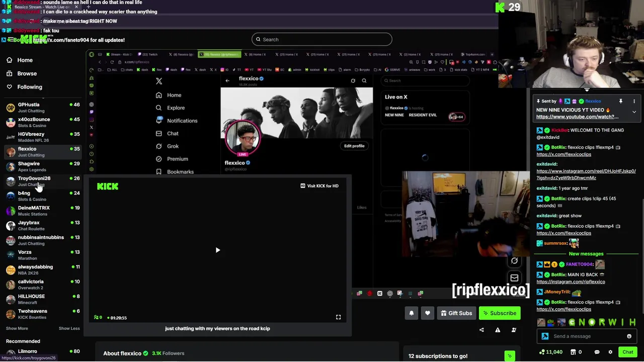Select b4ng channel in sidebar
The image size is (644, 362).
(43, 196)
